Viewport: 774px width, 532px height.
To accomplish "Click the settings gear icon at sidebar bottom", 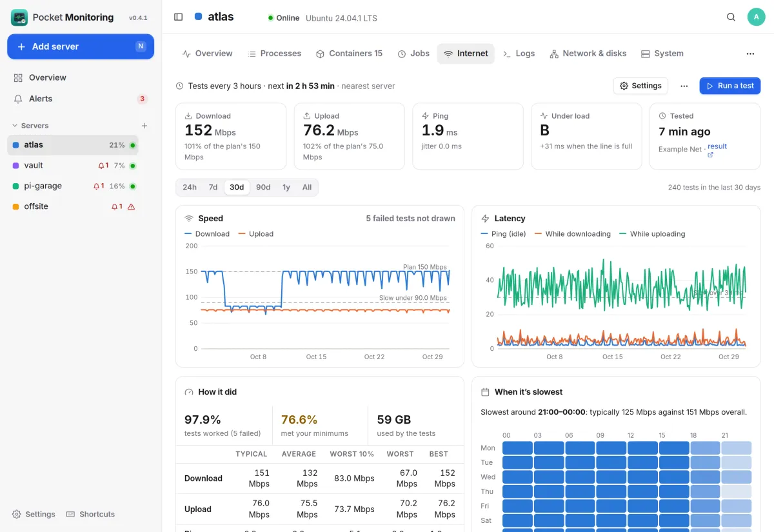I will pos(17,514).
